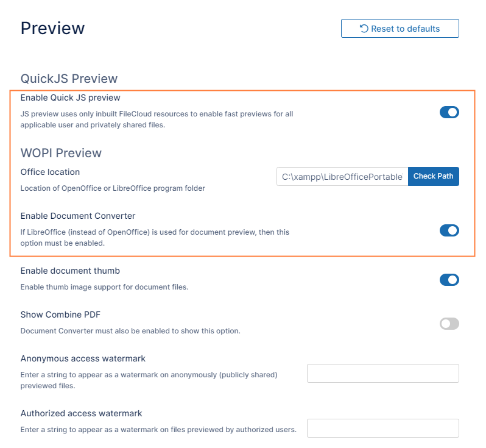Click the Reset to defaults button
Screen dimensions: 486x448
click(400, 29)
